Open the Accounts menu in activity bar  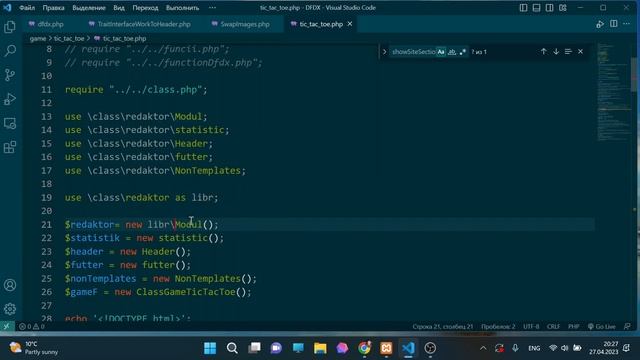click(10, 285)
